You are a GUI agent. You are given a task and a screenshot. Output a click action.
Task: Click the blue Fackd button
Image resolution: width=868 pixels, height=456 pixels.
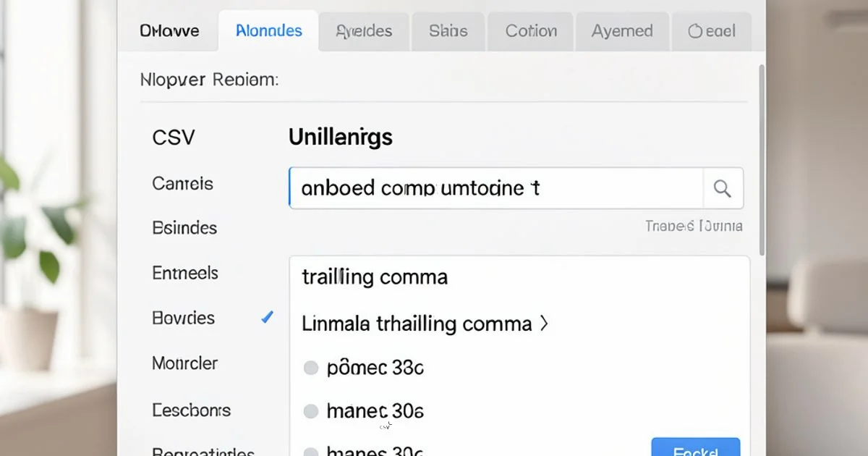pyautogui.click(x=695, y=449)
